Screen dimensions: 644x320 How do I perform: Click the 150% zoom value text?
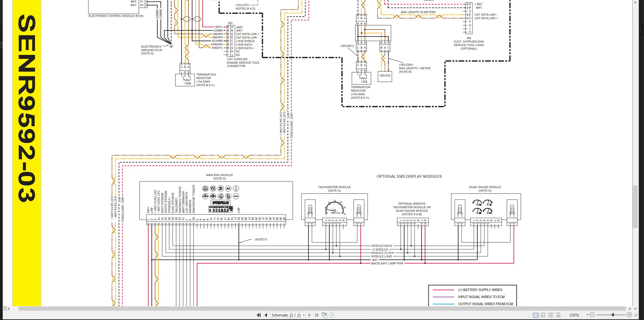pyautogui.click(x=574, y=315)
